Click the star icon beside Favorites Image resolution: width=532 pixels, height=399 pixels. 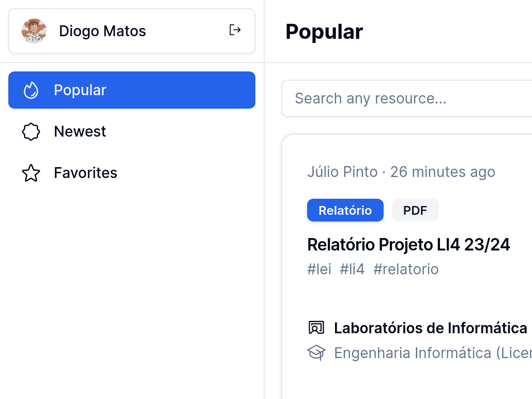coord(31,173)
